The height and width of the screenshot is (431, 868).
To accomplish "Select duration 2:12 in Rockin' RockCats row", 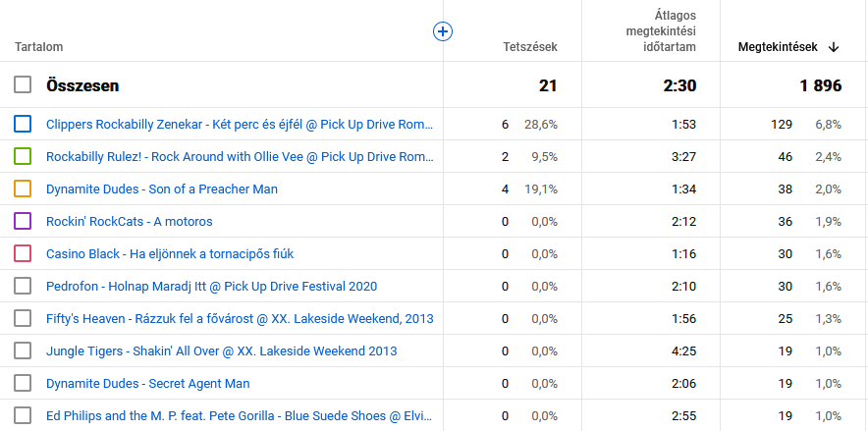I will tap(683, 222).
